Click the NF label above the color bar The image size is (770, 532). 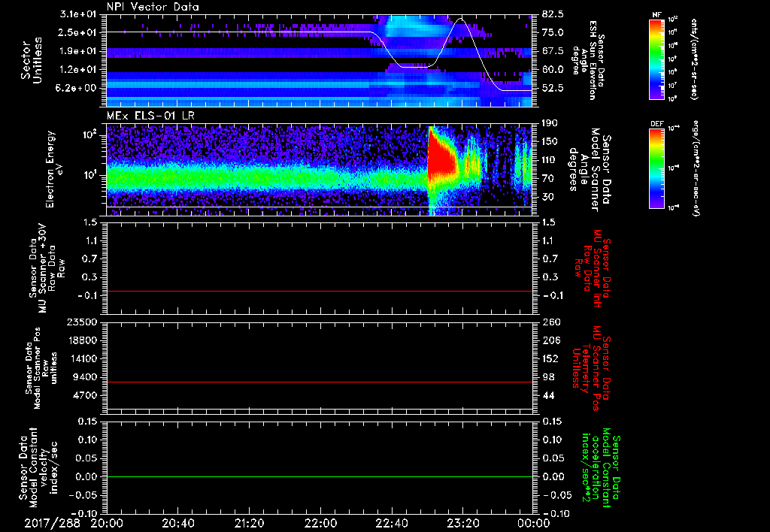(x=657, y=15)
